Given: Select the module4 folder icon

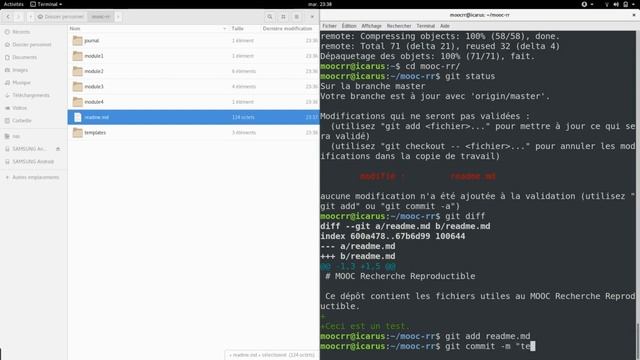Looking at the screenshot, I should point(78,102).
